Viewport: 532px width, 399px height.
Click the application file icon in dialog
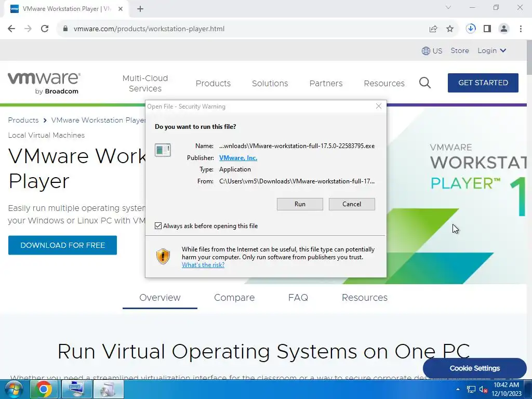point(163,150)
